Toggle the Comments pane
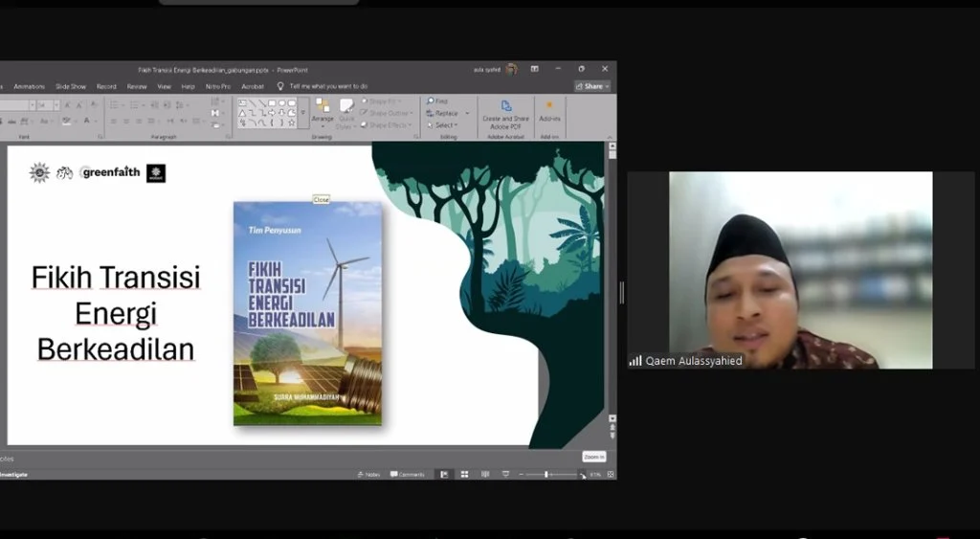 (x=407, y=474)
